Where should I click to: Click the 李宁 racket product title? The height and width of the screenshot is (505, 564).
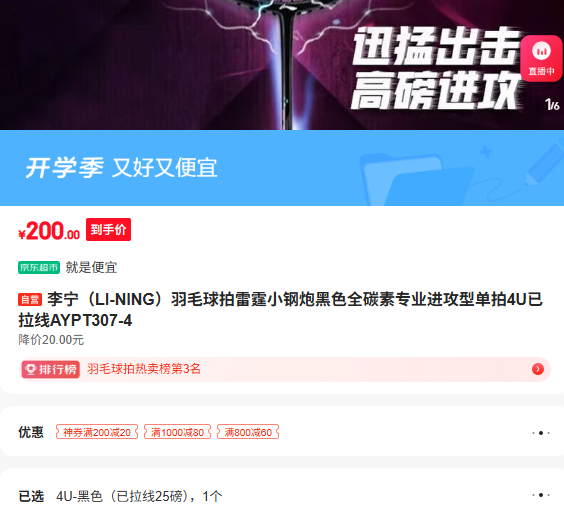pos(281,310)
